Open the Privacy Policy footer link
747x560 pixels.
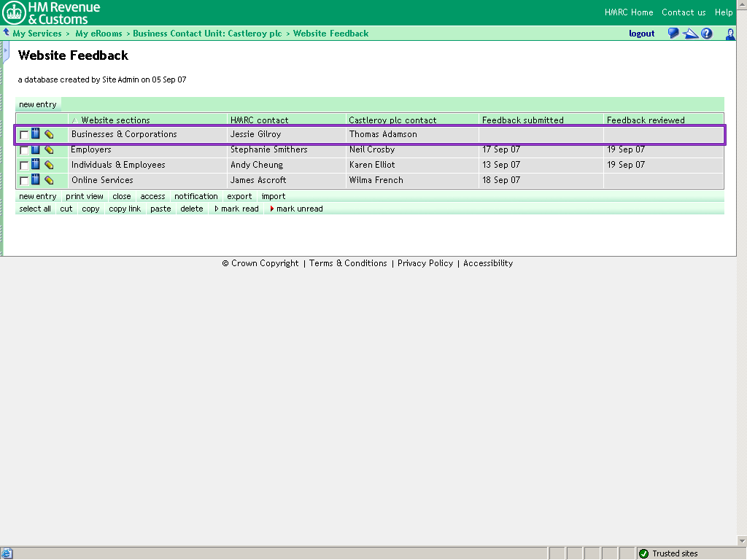click(425, 263)
